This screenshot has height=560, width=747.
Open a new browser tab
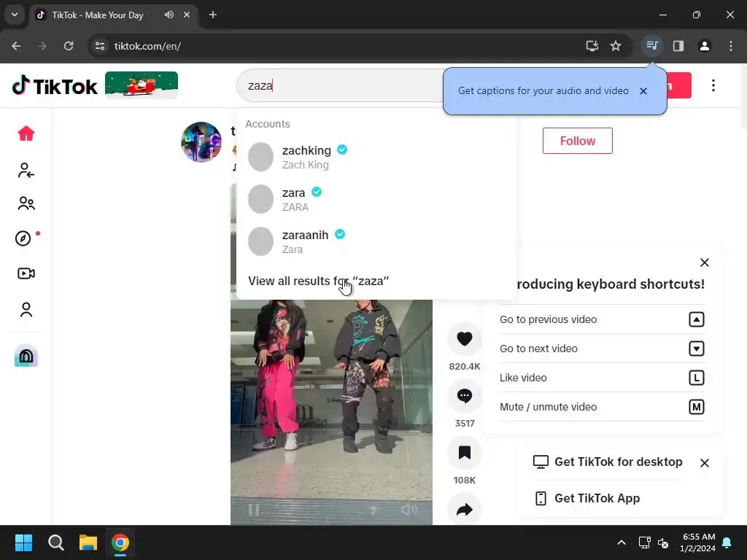(213, 15)
